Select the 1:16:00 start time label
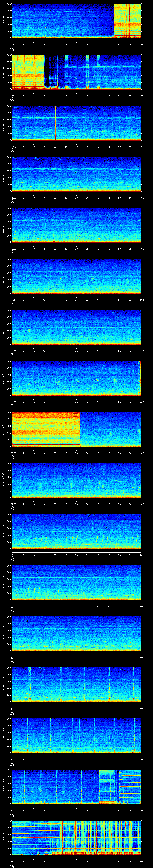 (x=12, y=249)
